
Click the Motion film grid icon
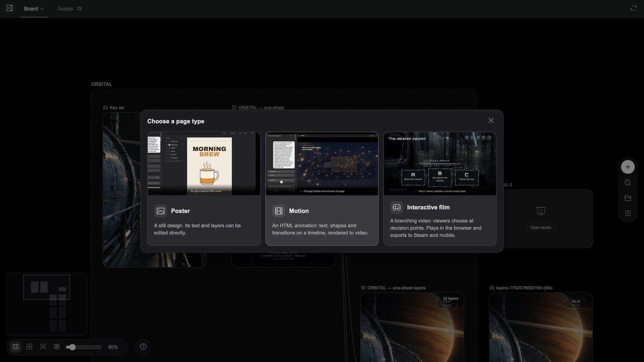pyautogui.click(x=279, y=211)
